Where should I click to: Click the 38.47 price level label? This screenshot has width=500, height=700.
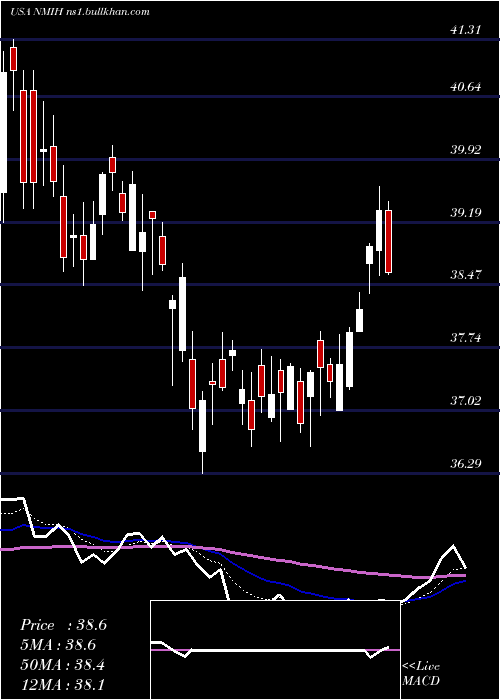click(466, 275)
